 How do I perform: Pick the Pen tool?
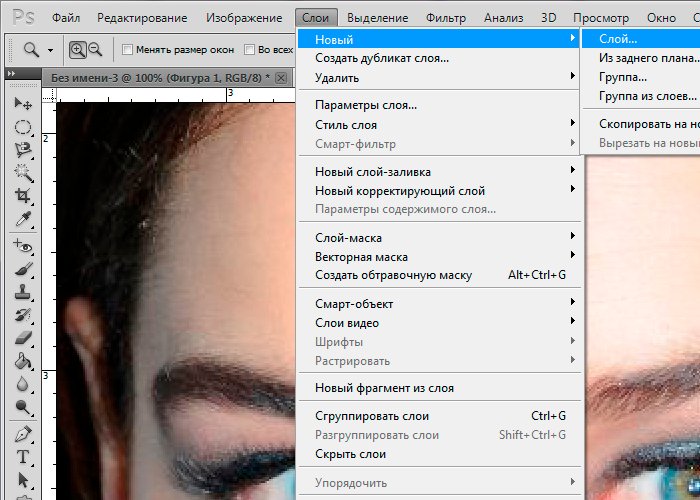(22, 434)
